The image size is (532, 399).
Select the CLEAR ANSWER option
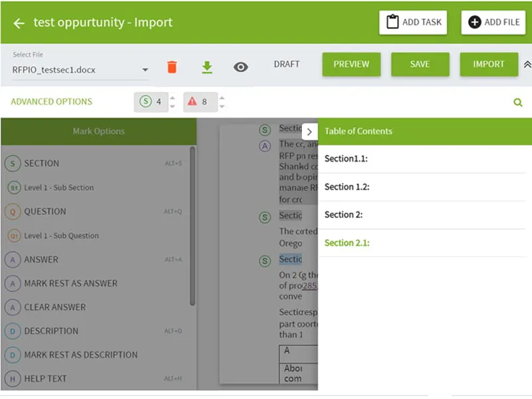click(53, 307)
